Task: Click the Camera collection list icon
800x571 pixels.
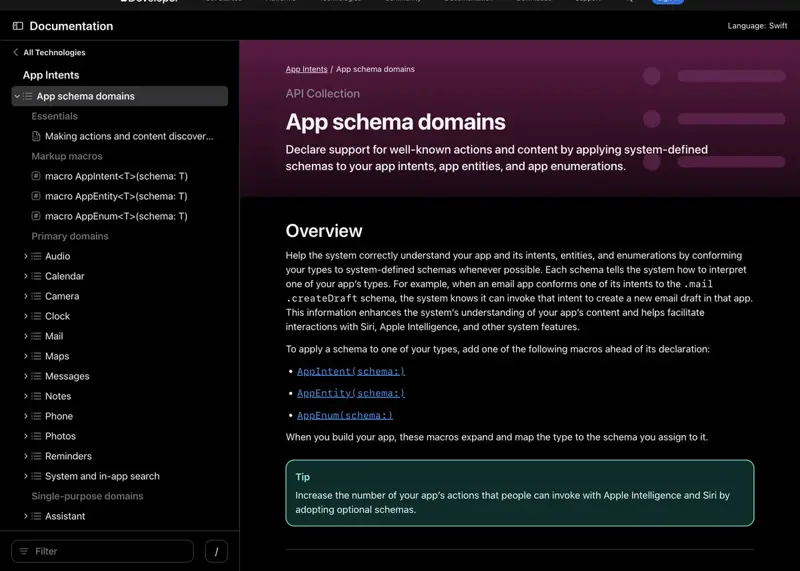Action: pos(36,296)
